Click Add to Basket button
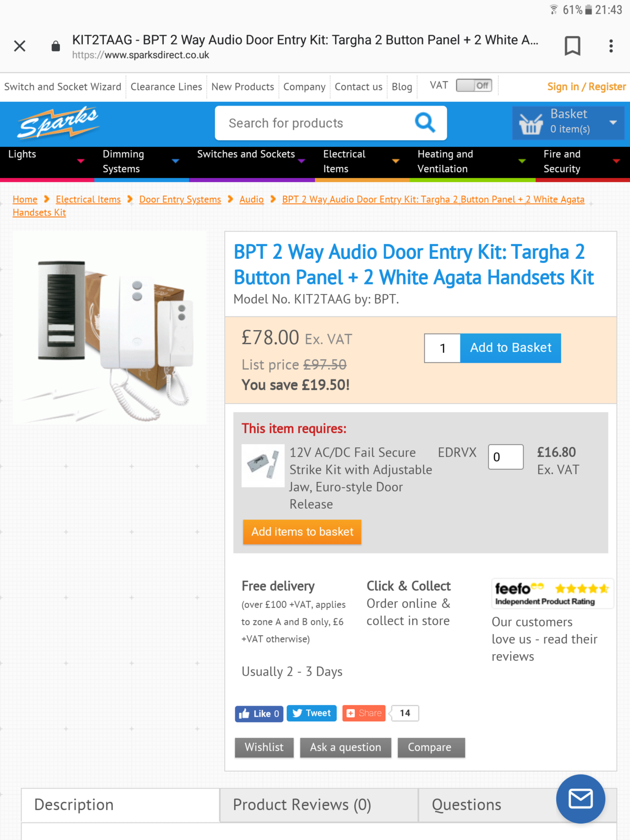 pyautogui.click(x=510, y=348)
